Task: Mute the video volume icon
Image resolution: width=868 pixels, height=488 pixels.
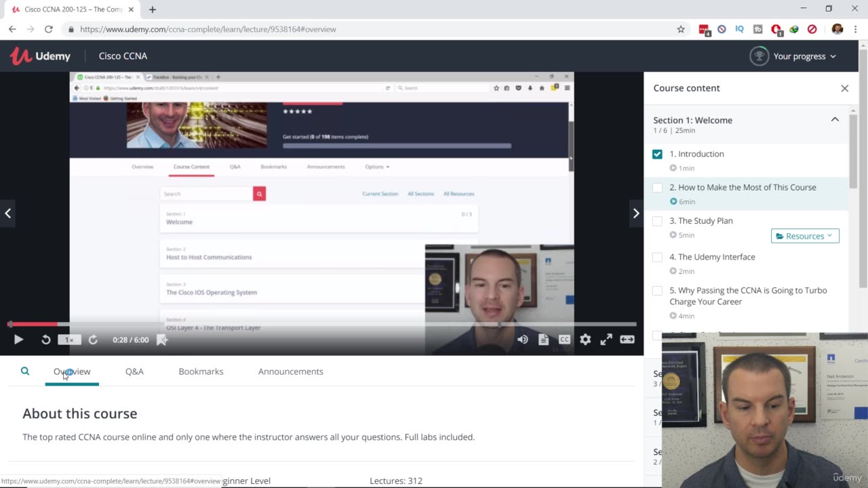Action: [x=522, y=340]
